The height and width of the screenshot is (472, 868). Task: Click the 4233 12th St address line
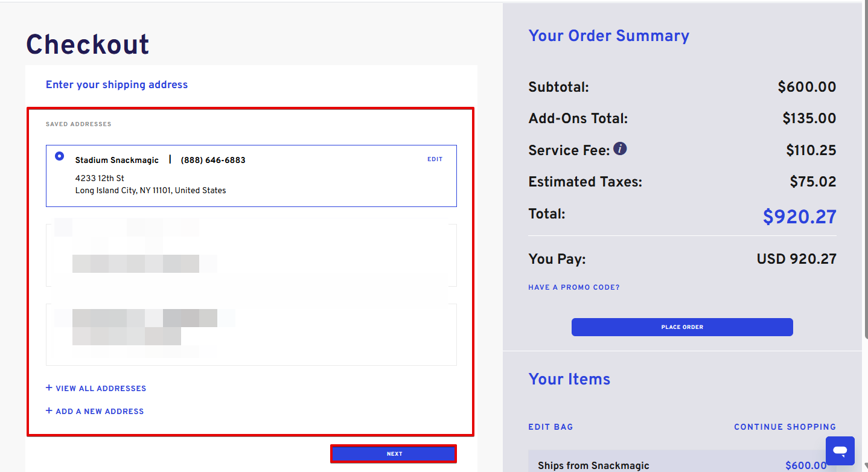tap(100, 178)
